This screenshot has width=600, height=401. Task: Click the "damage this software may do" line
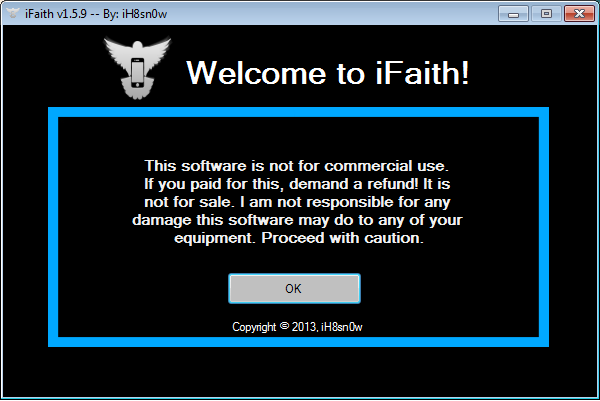[298, 222]
